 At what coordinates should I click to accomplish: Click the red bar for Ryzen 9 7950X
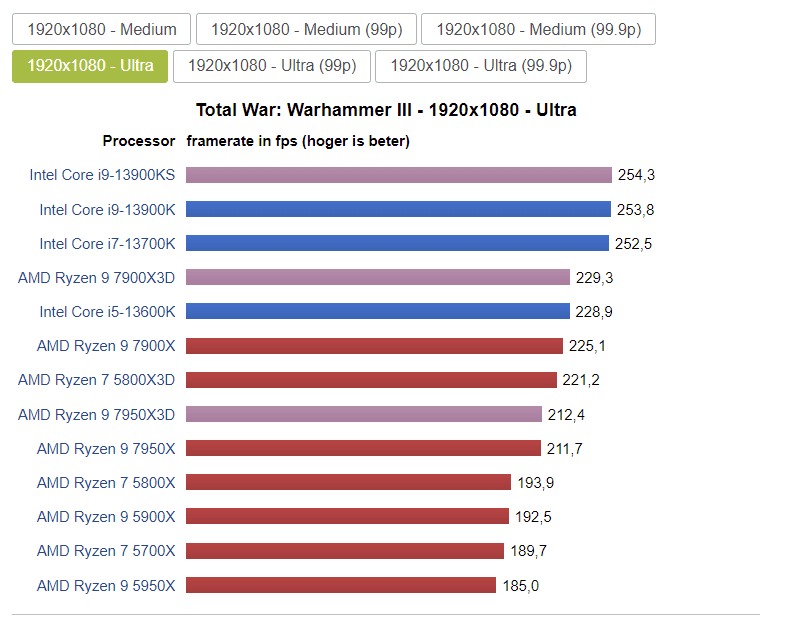(363, 448)
